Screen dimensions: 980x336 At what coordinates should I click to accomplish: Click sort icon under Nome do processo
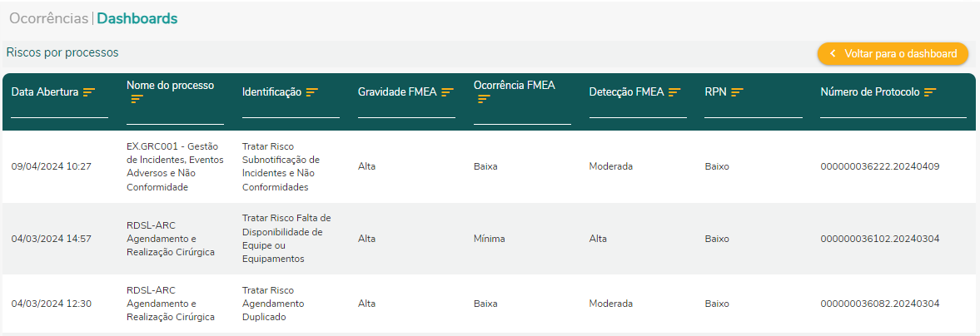(x=137, y=99)
